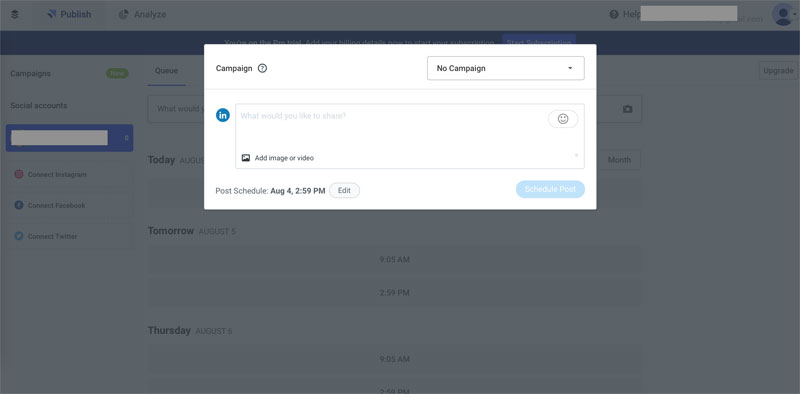Open the Analyze tab

pyautogui.click(x=142, y=14)
